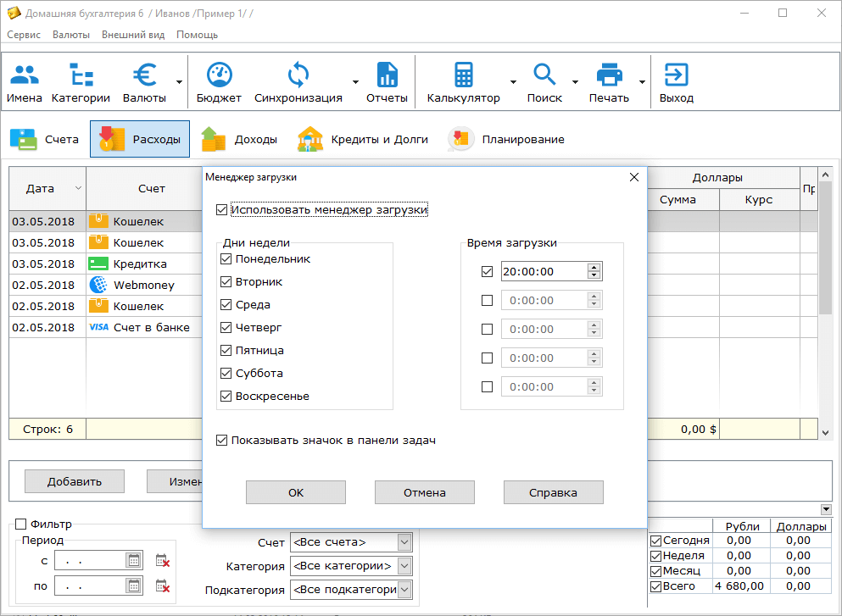Expand the Счет filter dropdown

(x=404, y=542)
